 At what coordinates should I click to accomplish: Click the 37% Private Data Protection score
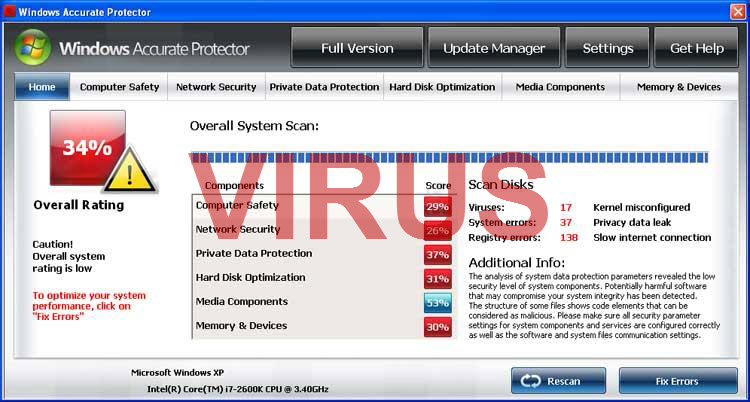pyautogui.click(x=438, y=255)
